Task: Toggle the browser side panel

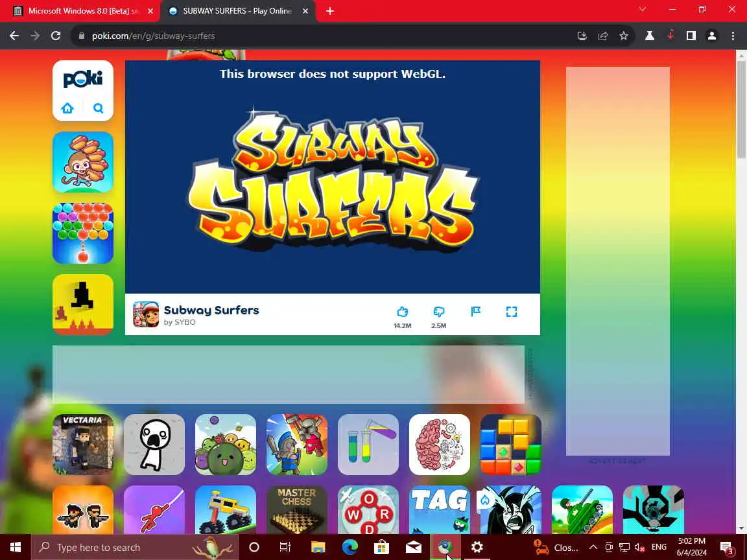Action: 691,36
